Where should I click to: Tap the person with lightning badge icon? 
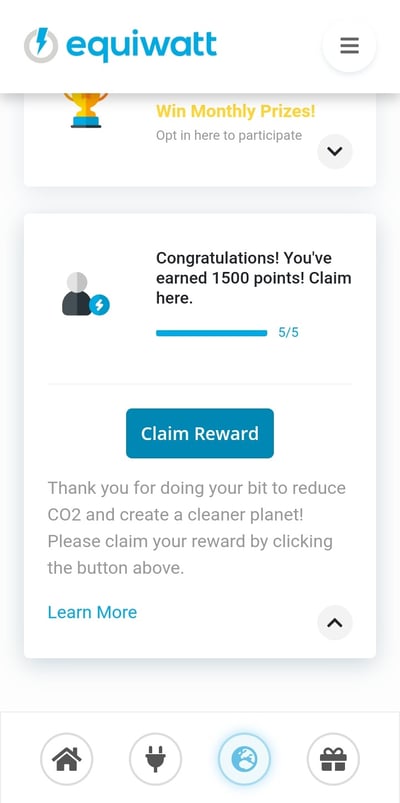[x=85, y=294]
